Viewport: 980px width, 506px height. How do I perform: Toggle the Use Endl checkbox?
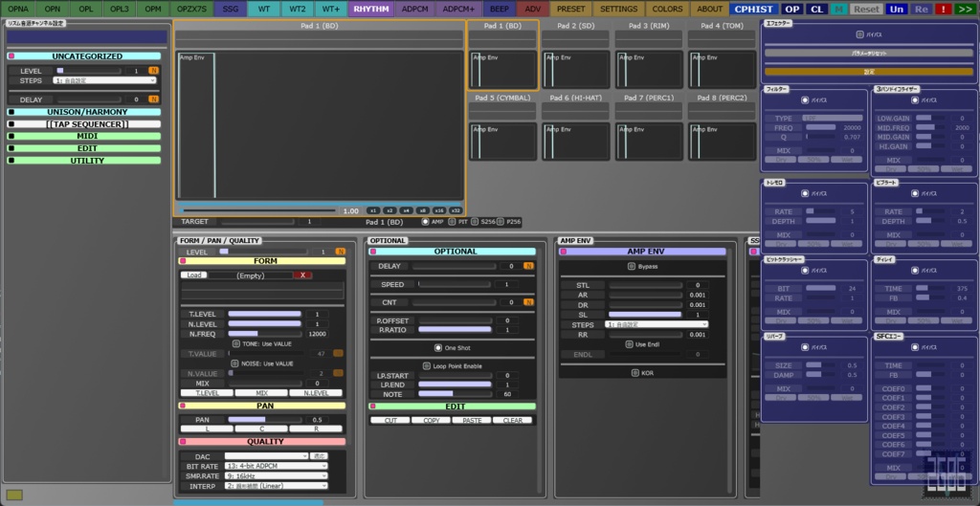pyautogui.click(x=630, y=344)
